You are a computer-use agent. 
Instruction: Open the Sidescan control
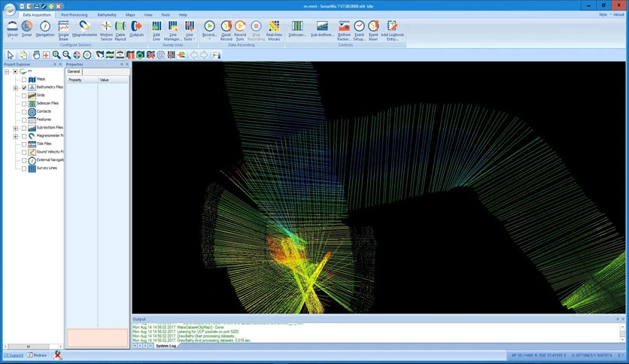(297, 29)
